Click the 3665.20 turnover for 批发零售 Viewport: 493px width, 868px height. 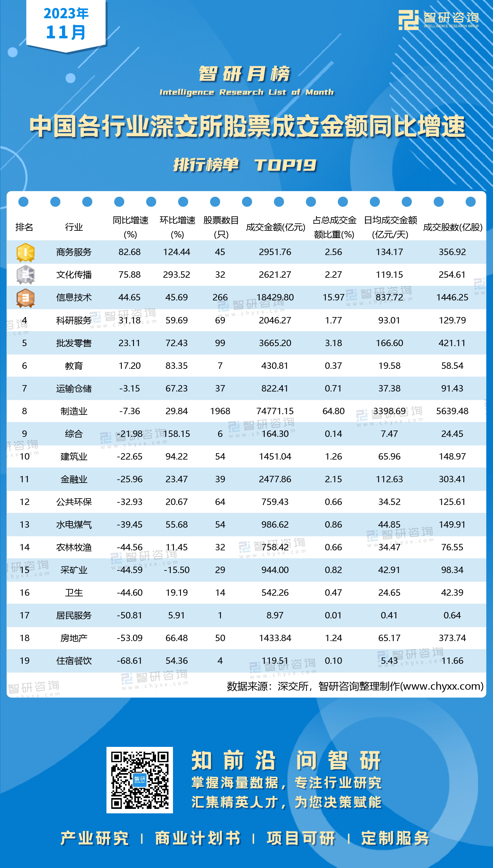point(275,343)
